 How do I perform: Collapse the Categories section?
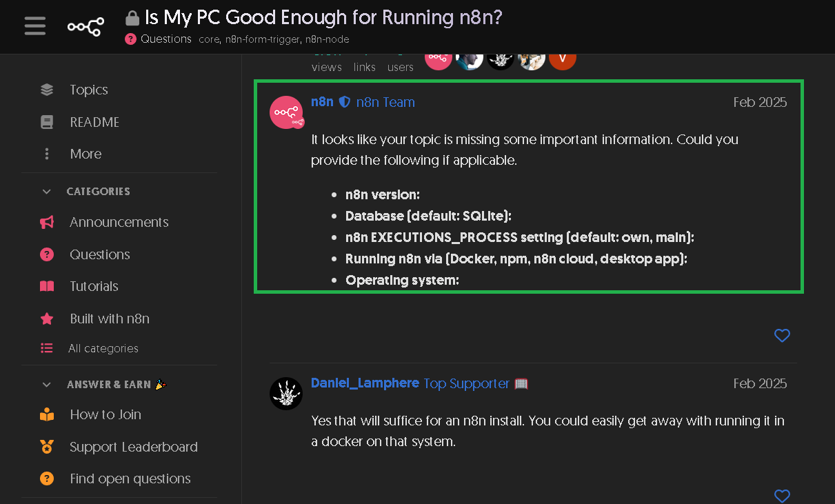(x=47, y=192)
